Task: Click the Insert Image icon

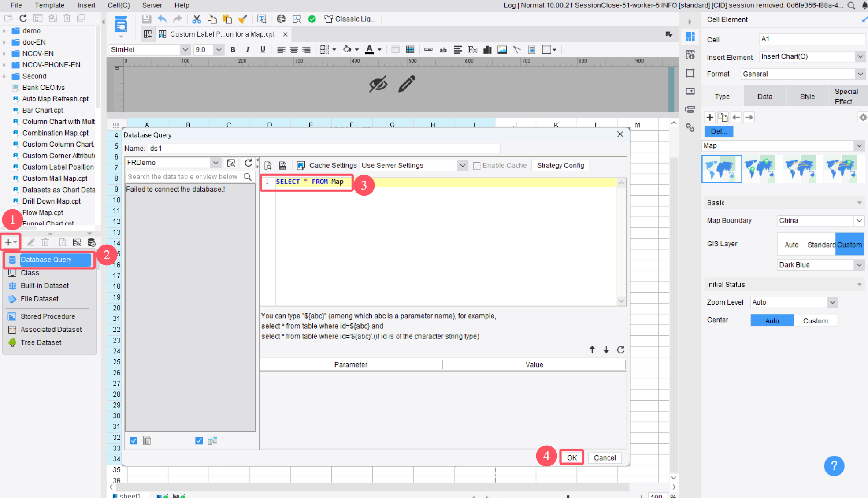Action: (x=502, y=50)
